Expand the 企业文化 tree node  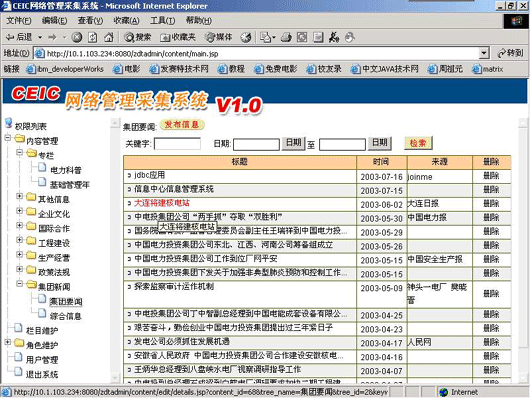coord(20,210)
